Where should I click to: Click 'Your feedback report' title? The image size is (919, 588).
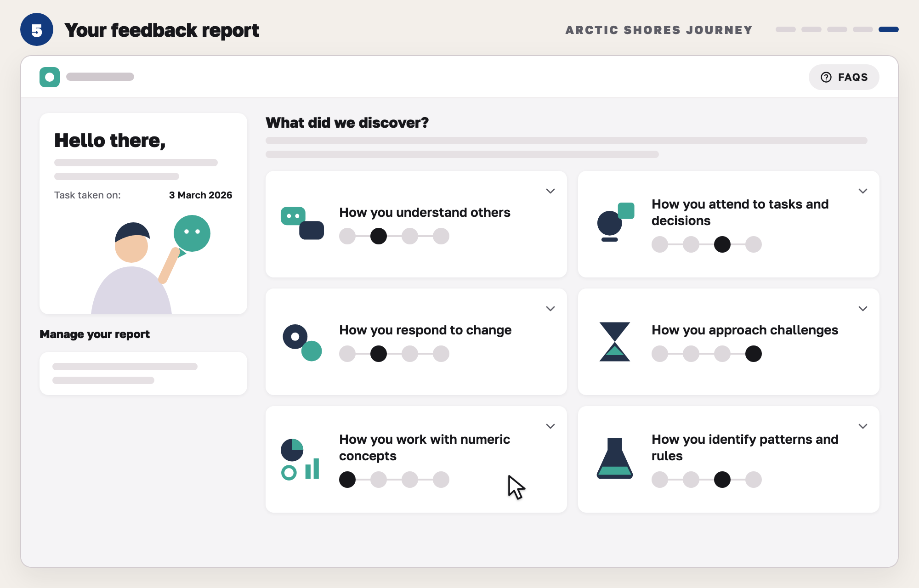pyautogui.click(x=162, y=30)
